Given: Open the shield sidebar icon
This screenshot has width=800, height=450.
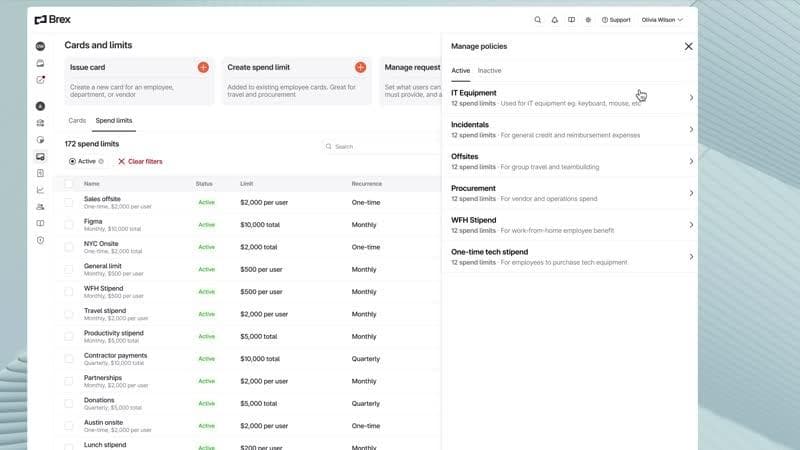Looking at the screenshot, I should pyautogui.click(x=40, y=240).
